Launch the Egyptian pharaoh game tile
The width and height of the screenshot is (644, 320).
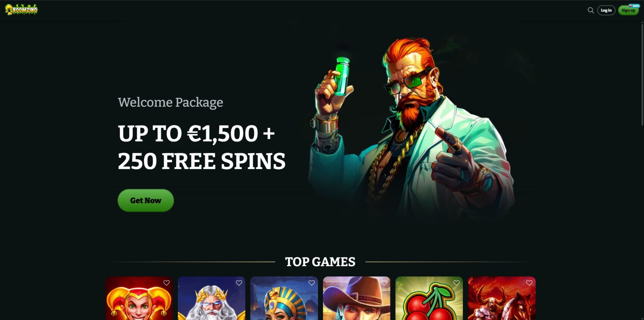coord(284,298)
